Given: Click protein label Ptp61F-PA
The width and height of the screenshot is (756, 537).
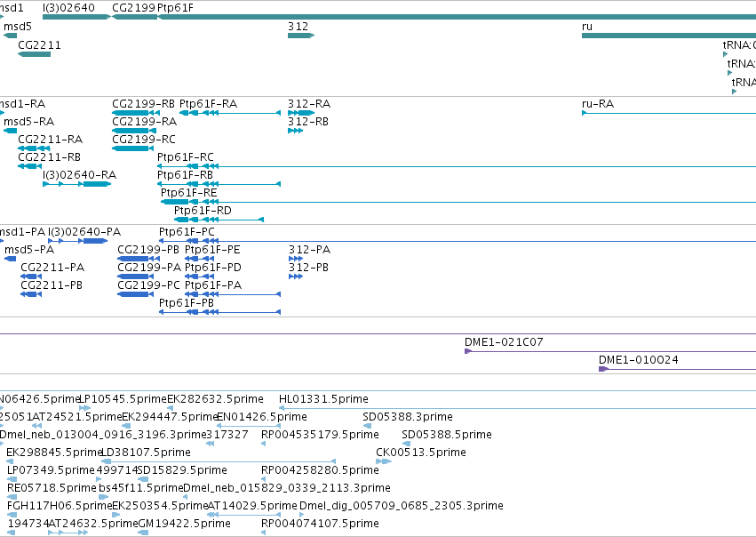Looking at the screenshot, I should 213,285.
